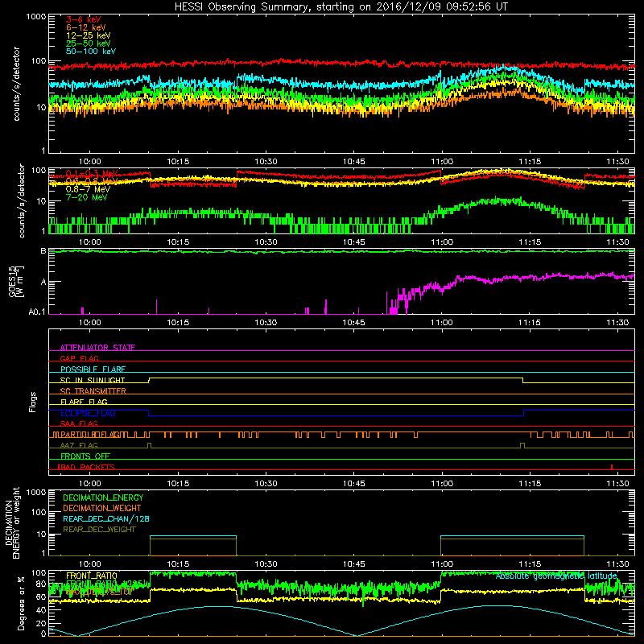Click the SAA_FLAG label

click(x=79, y=423)
